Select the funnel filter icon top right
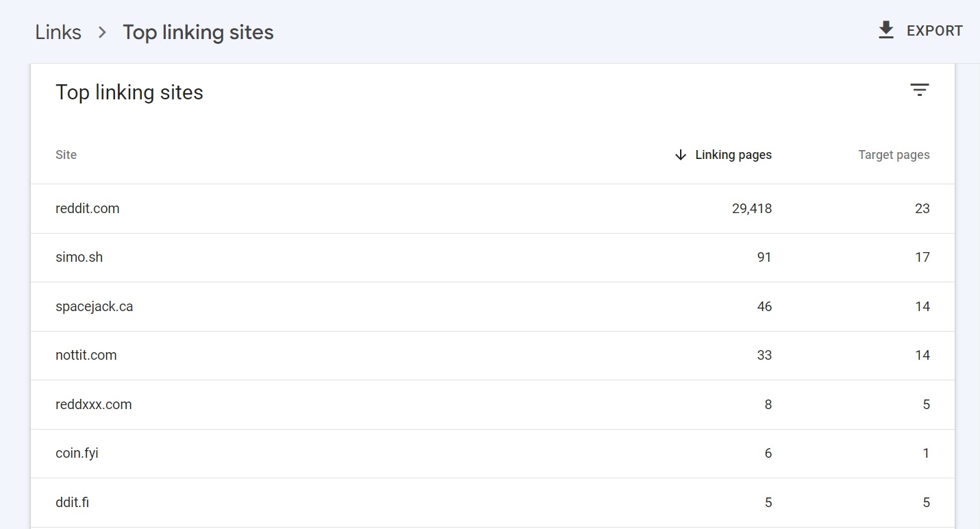 (920, 90)
